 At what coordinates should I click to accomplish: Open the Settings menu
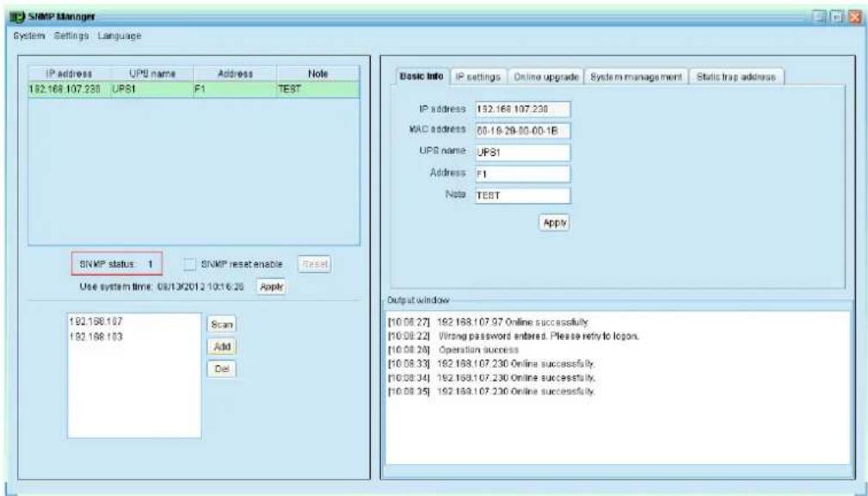coord(71,35)
